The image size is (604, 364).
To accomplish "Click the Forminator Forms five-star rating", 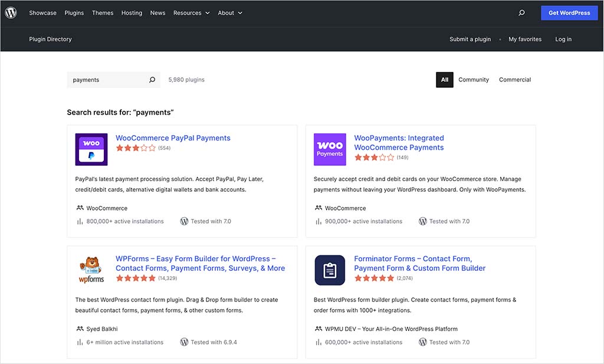I will point(374,278).
